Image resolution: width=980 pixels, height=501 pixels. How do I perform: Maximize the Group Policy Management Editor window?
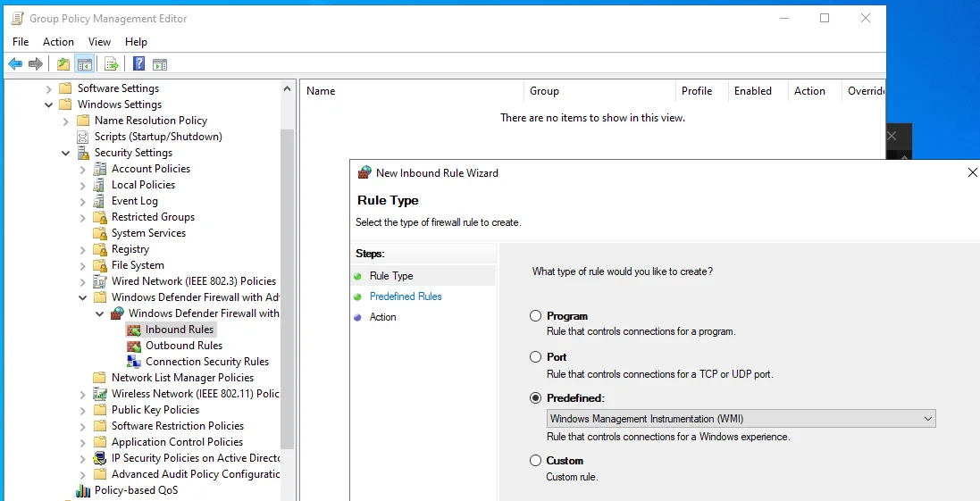825,18
